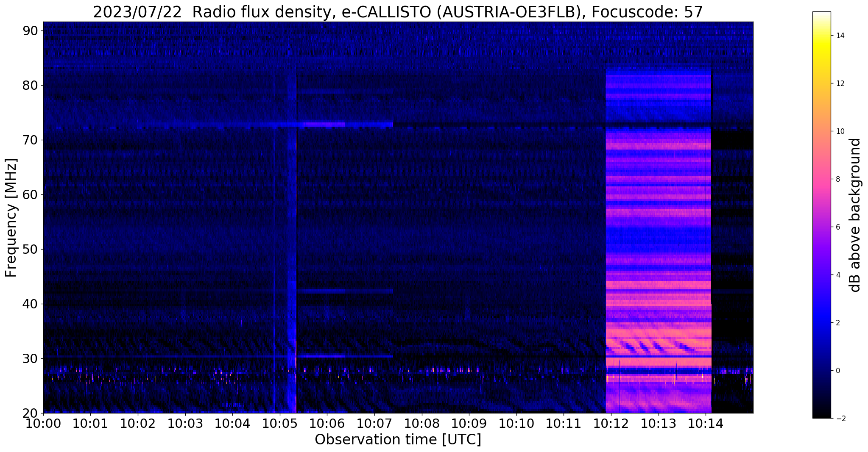Click the colorbar tick label 6
868x452 pixels.
coord(837,227)
